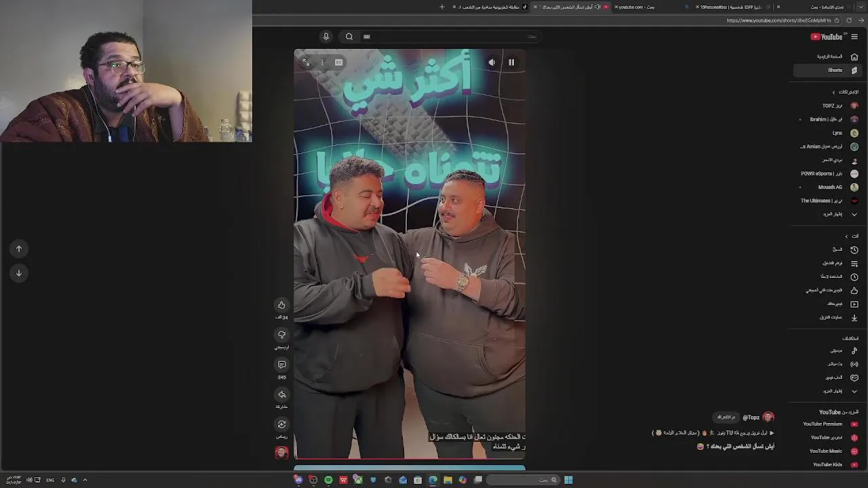Expand show more subscriptions chevron
This screenshot has width=868, height=488.
(854, 214)
